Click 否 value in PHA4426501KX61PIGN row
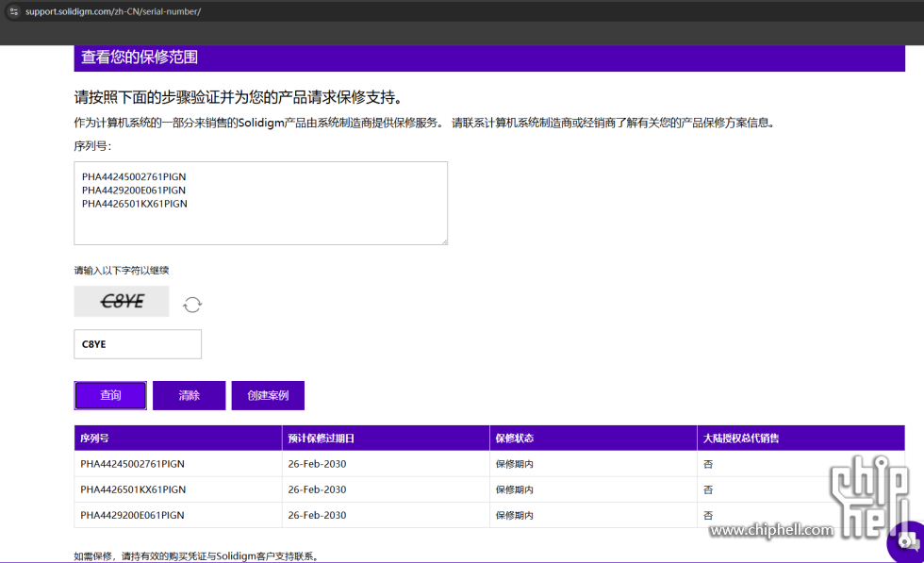924x563 pixels. click(708, 489)
